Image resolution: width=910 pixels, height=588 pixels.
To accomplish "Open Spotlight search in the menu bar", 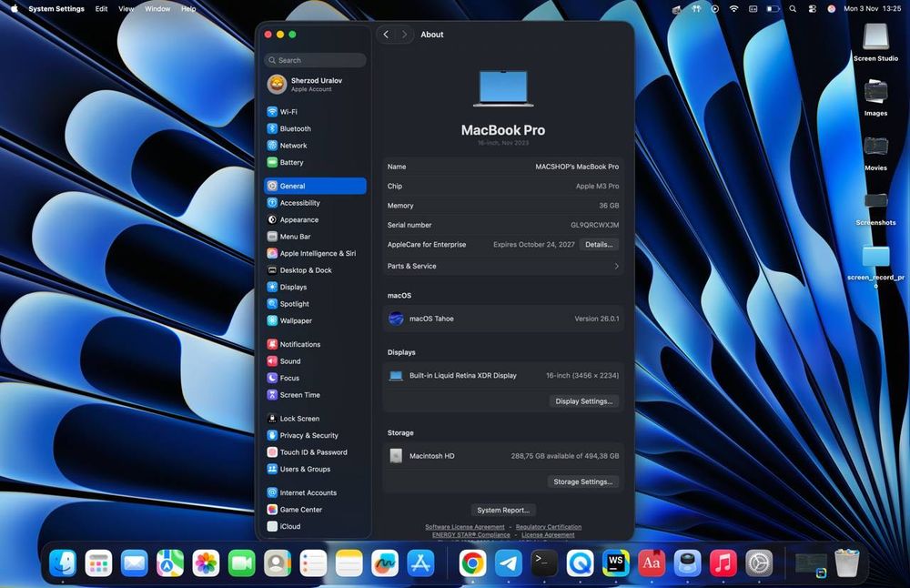I will pyautogui.click(x=793, y=9).
